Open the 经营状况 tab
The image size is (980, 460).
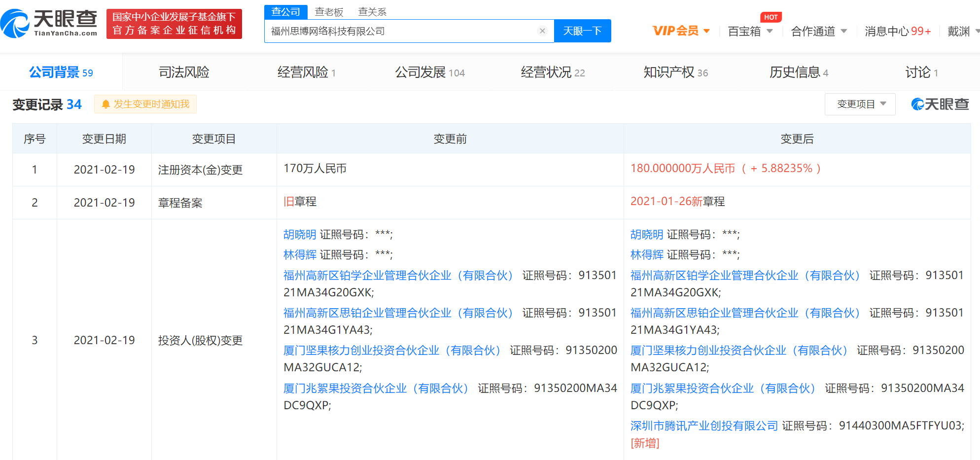(553, 72)
